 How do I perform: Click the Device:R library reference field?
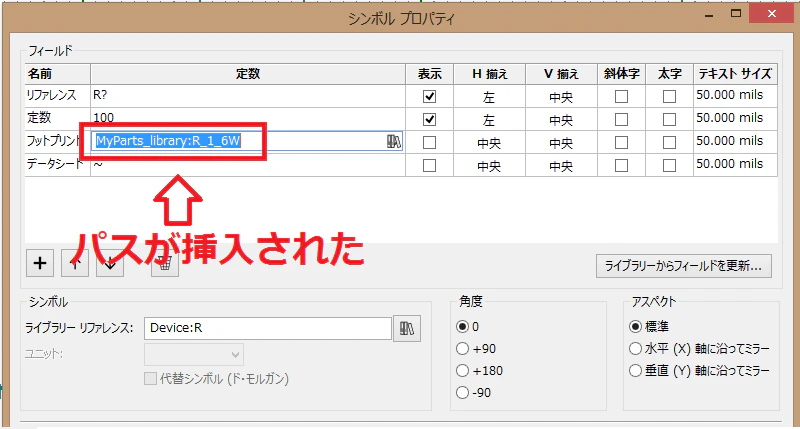click(268, 328)
